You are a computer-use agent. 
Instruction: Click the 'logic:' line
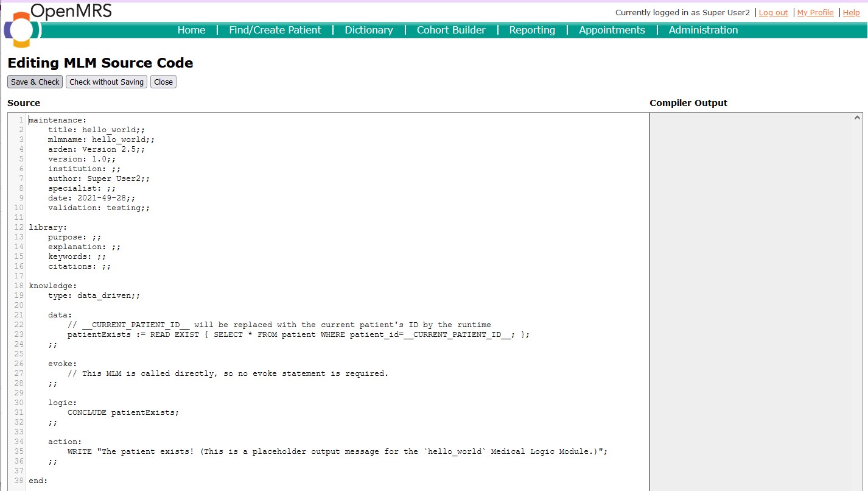[63, 403]
